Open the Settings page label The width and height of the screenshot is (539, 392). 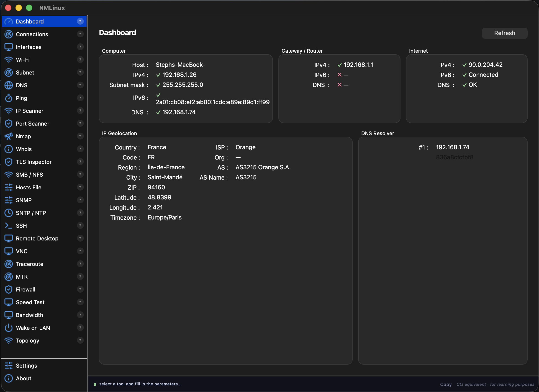[26, 366]
